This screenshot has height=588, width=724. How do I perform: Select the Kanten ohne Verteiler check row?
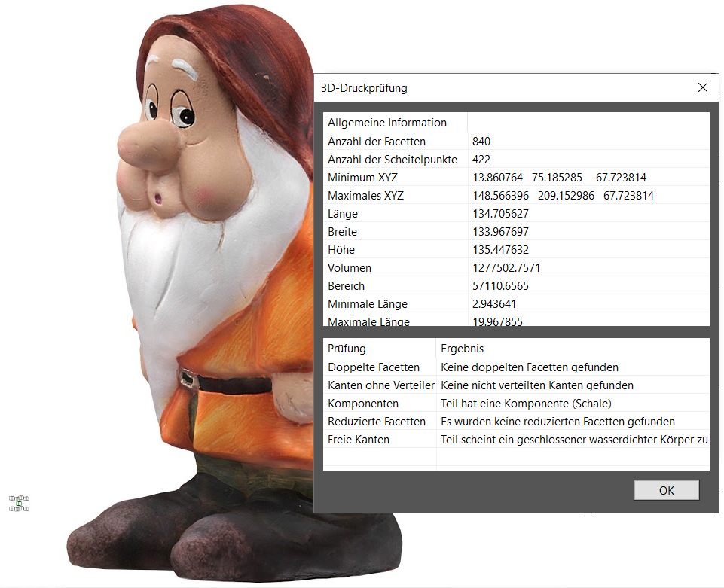[x=516, y=385]
